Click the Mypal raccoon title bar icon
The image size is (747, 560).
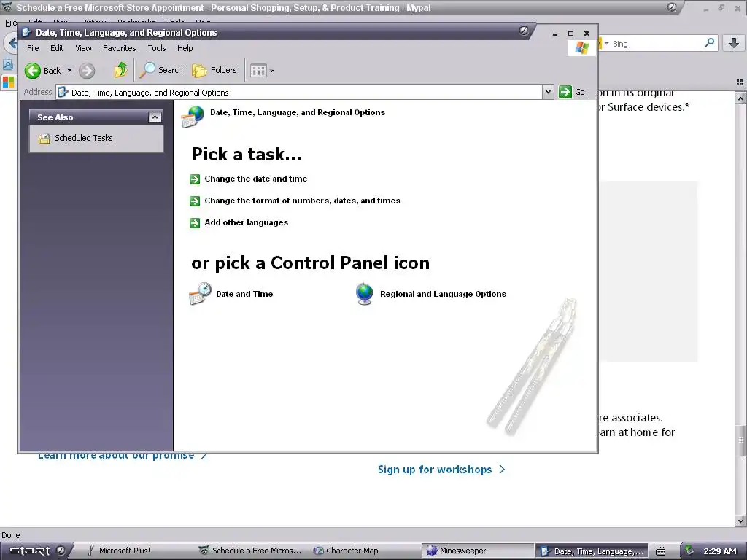(7, 7)
